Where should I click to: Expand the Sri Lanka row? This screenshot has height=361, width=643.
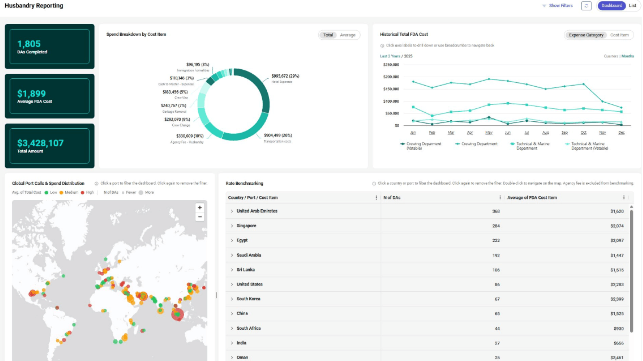[x=232, y=270]
